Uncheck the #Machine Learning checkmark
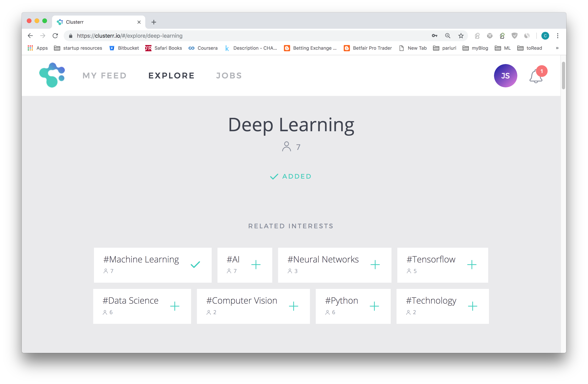Image resolution: width=588 pixels, height=384 pixels. [x=195, y=264]
